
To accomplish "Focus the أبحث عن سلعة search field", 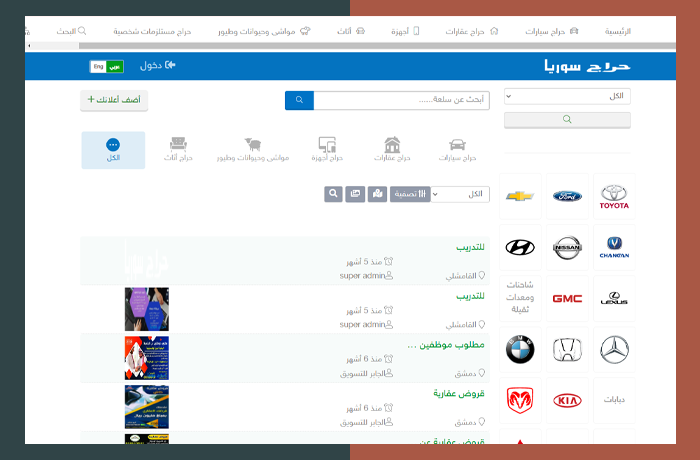I will click(x=401, y=100).
